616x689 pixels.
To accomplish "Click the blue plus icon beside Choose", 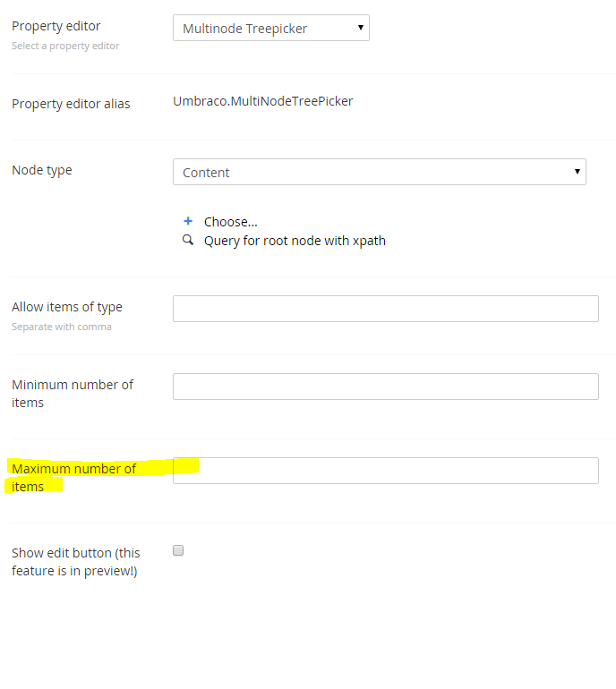I will (188, 221).
